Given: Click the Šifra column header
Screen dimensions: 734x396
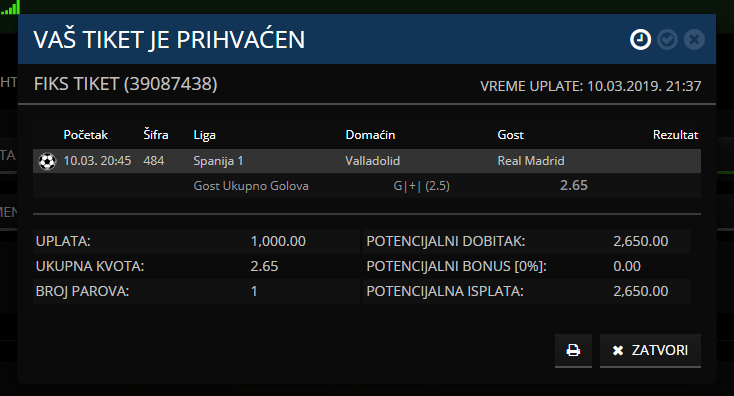Looking at the screenshot, I should tap(155, 135).
